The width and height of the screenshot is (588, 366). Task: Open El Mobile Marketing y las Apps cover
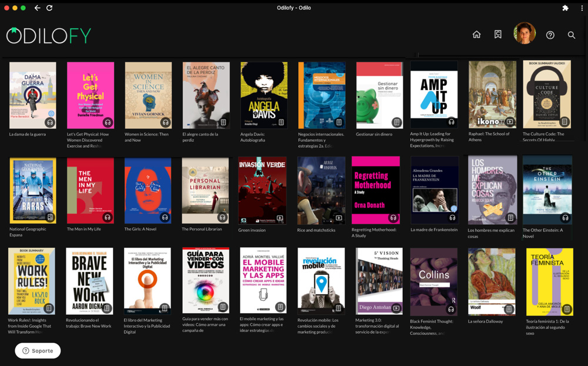tap(263, 281)
